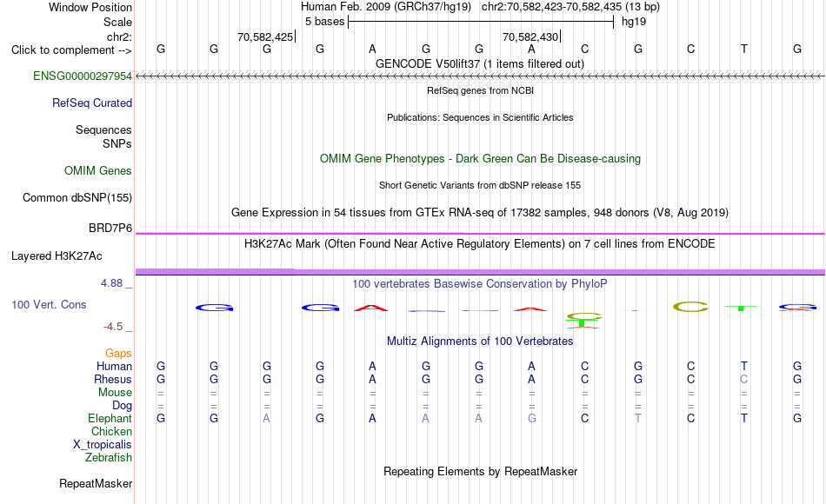Click the faded C in Rhesus row
This screenshot has width=826, height=504.
tap(743, 379)
